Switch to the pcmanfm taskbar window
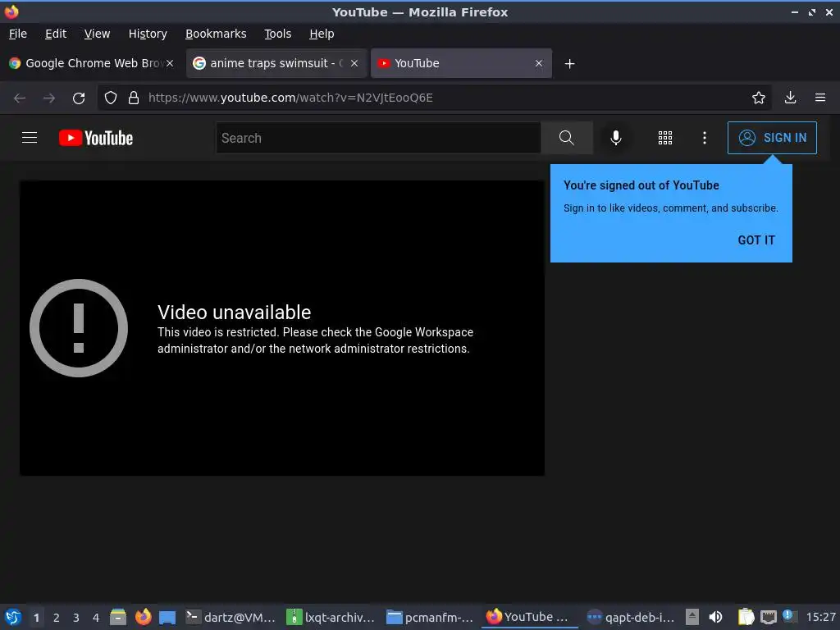Image resolution: width=840 pixels, height=630 pixels. (430, 617)
